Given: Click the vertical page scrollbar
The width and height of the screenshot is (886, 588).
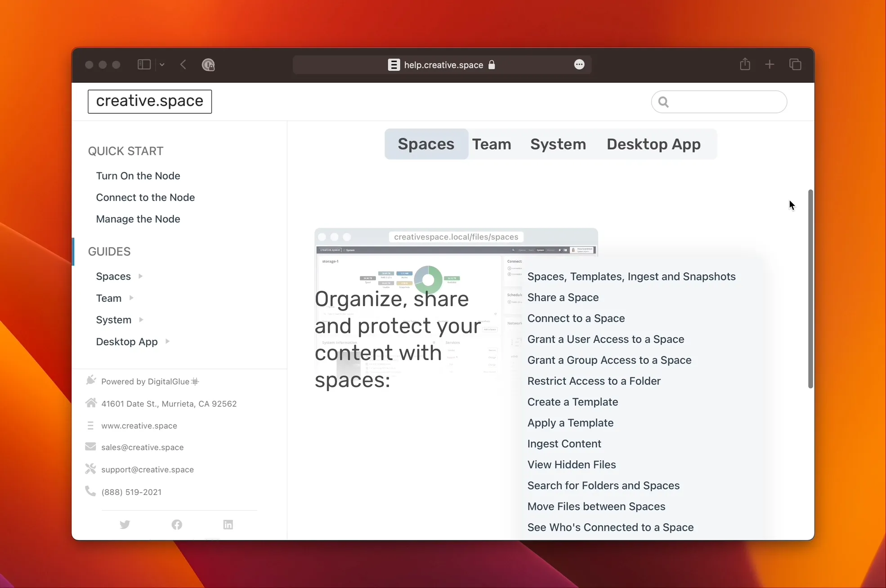Looking at the screenshot, I should point(810,288).
